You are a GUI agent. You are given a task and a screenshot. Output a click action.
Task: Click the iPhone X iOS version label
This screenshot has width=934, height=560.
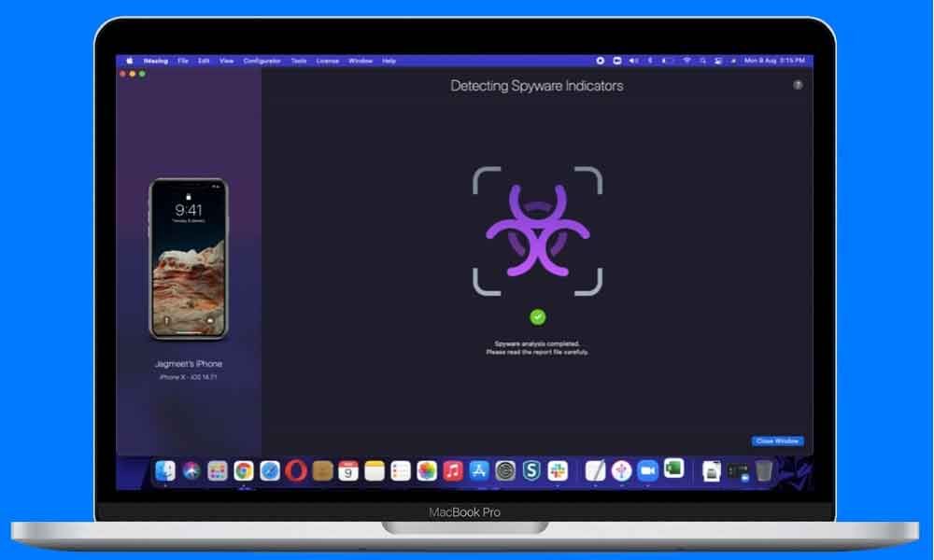189,377
